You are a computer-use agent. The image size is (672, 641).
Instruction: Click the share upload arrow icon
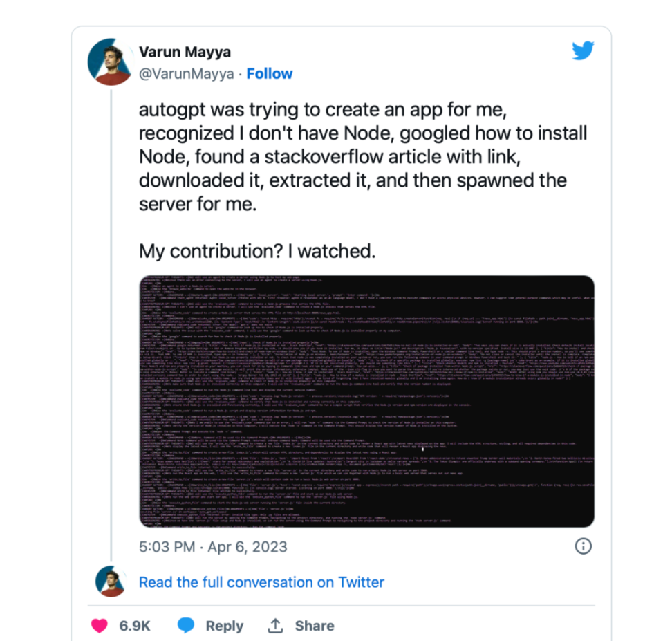pyautogui.click(x=276, y=625)
